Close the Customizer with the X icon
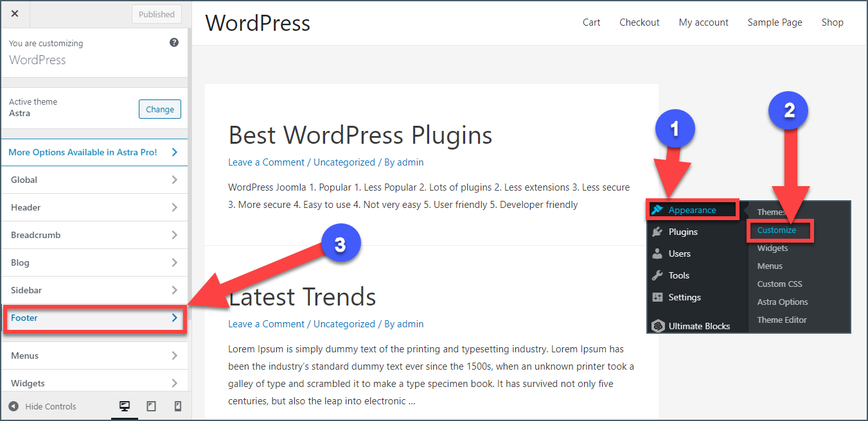 coord(15,13)
